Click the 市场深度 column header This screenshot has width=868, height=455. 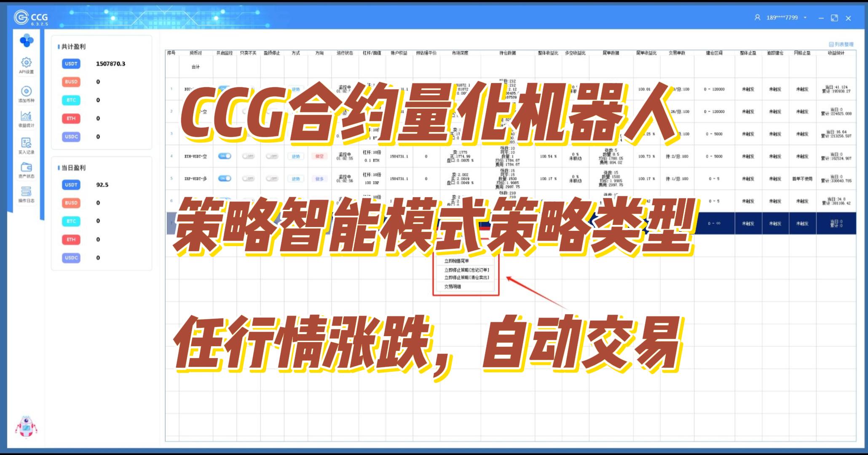click(x=460, y=53)
